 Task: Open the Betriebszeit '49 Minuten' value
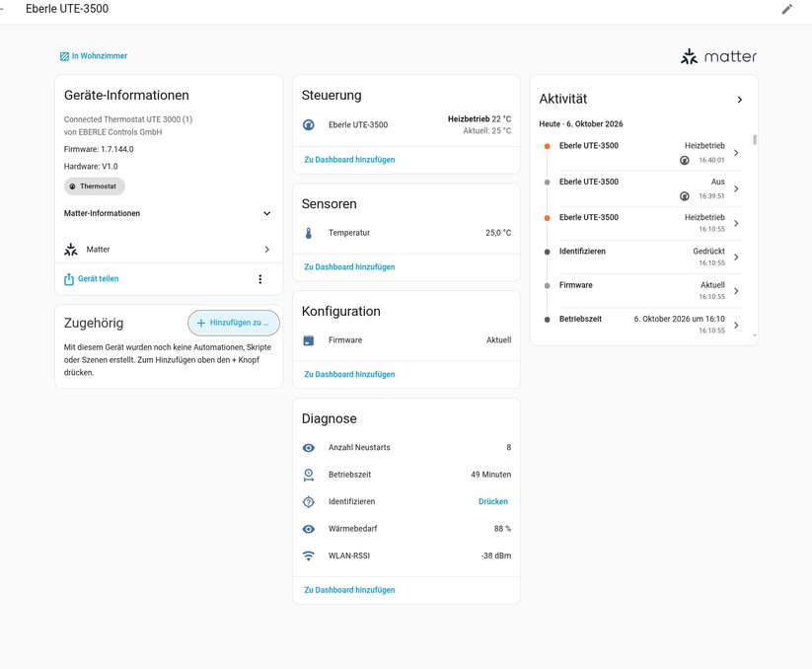[490, 475]
